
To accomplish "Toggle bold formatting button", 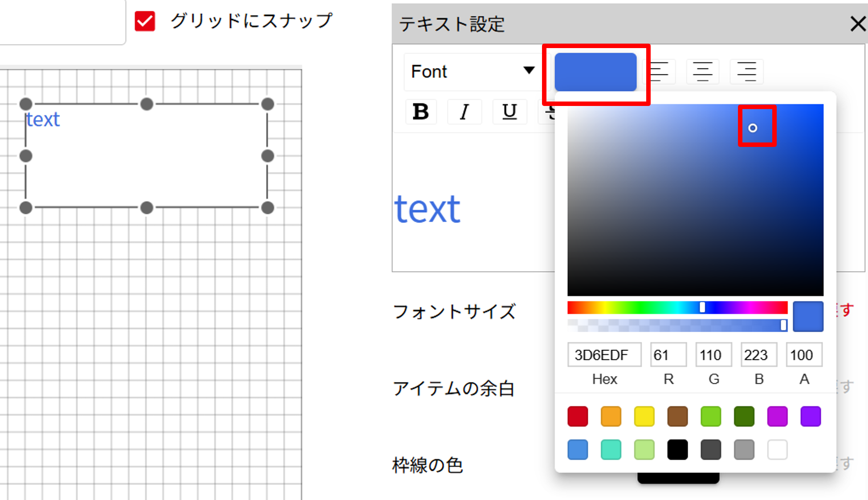I will [x=420, y=111].
